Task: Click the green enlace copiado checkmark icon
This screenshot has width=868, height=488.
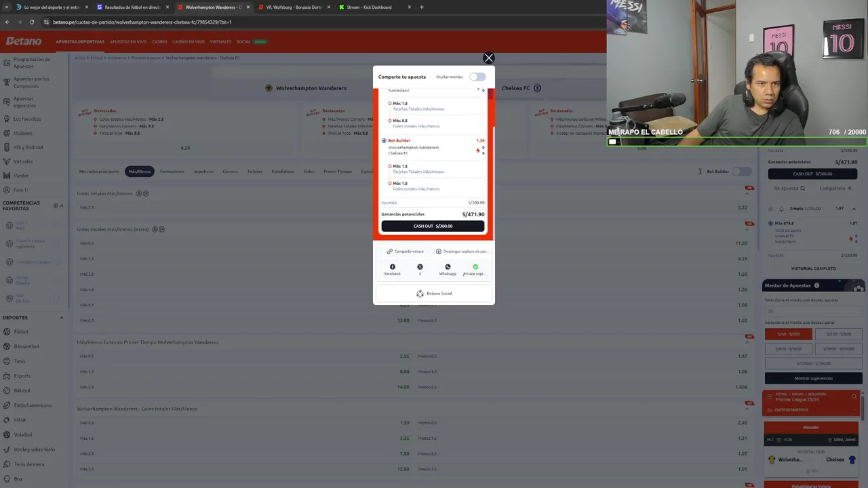Action: [x=475, y=267]
